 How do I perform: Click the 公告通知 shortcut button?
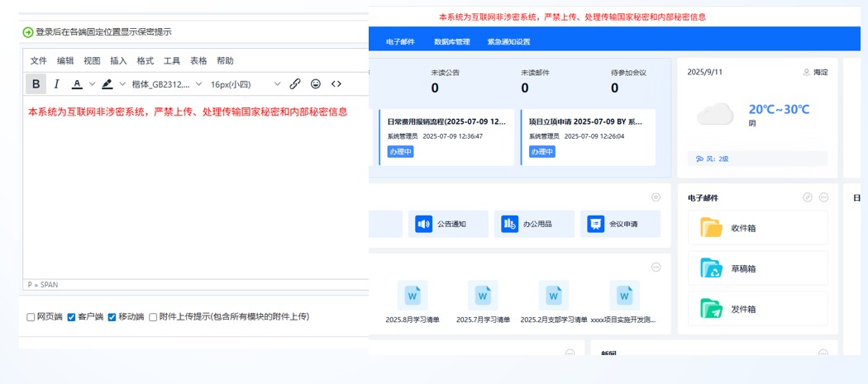click(448, 224)
